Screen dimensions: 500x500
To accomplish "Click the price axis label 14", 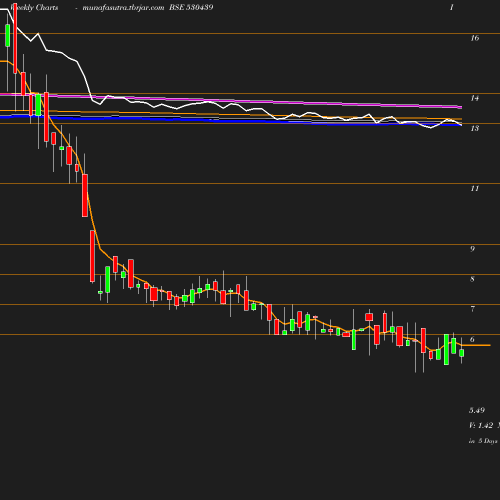I will (475, 98).
